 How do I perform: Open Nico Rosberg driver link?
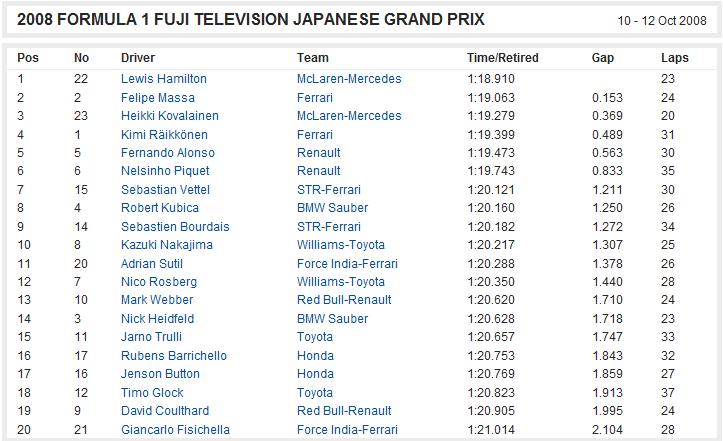[x=159, y=281]
